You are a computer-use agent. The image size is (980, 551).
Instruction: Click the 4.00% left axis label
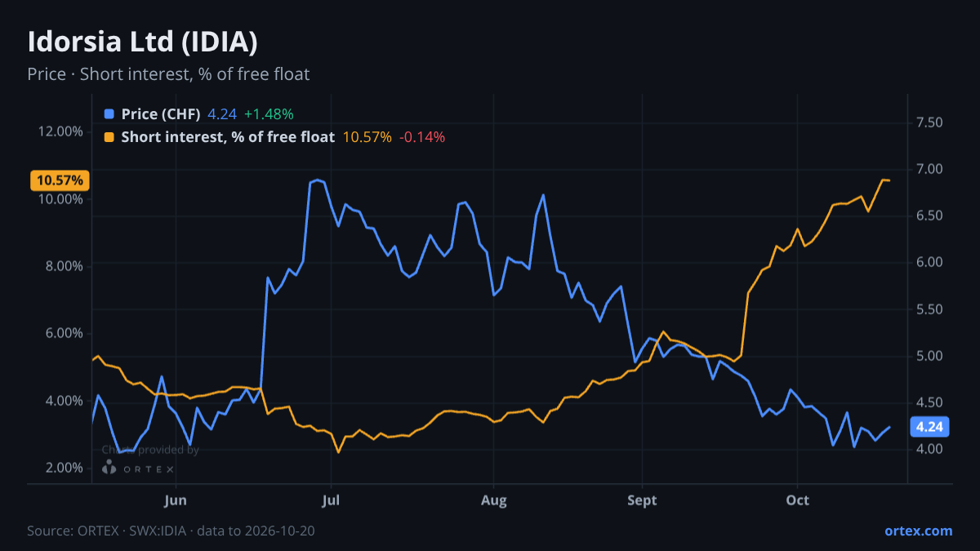pyautogui.click(x=64, y=401)
